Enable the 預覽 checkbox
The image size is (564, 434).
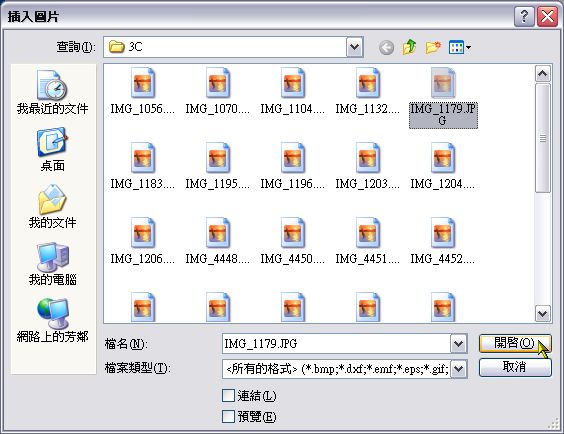(228, 417)
